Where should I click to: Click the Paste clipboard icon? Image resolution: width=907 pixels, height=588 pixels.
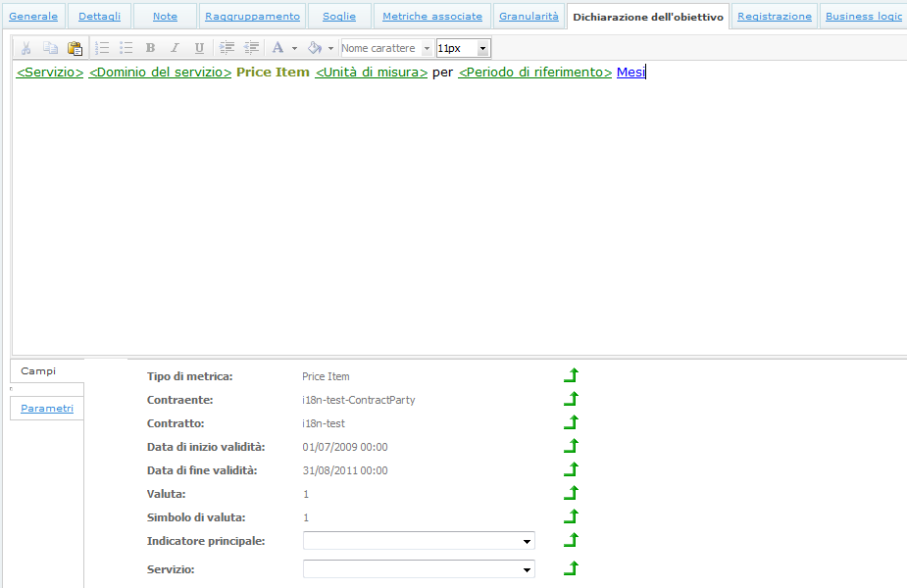pos(76,48)
